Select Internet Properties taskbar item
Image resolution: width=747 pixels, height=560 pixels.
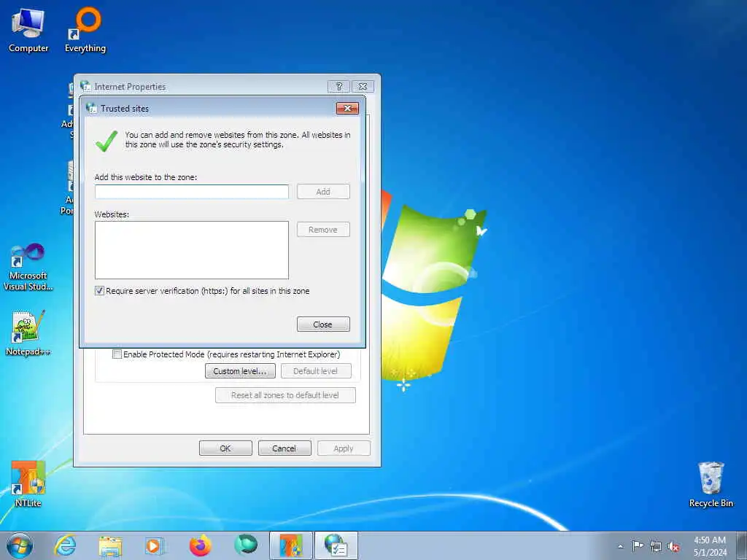coord(336,545)
